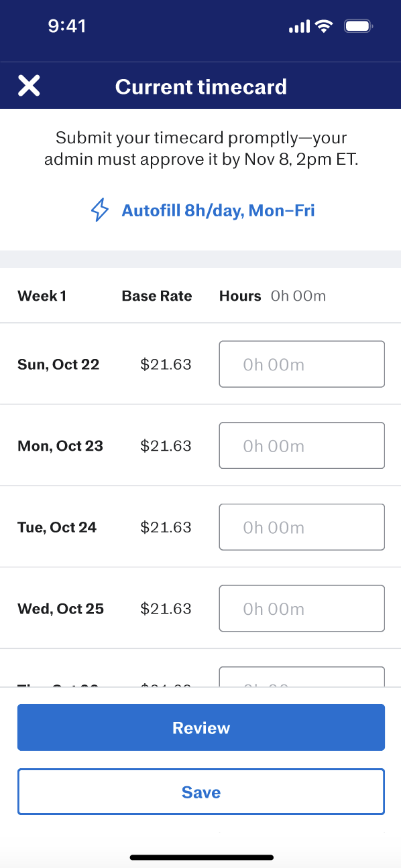
Task: Edit hours field for Wed, Oct 25
Action: (x=302, y=609)
